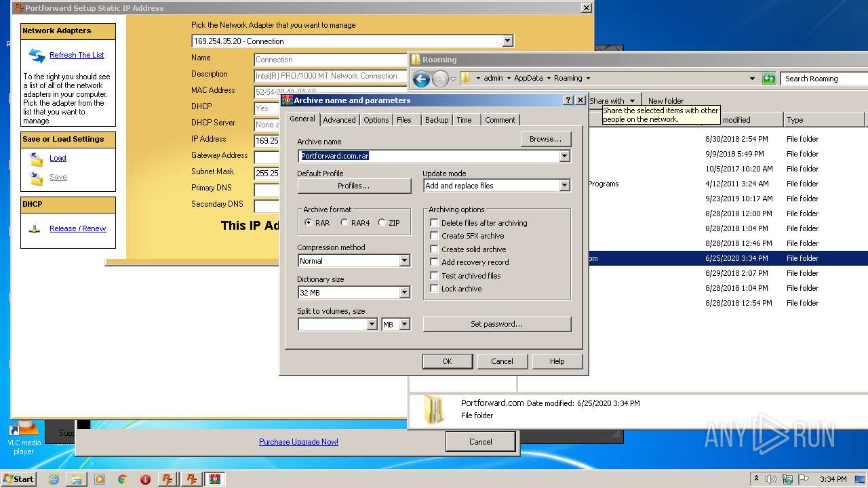This screenshot has width=868, height=488.
Task: Switch to the first Portforward taskbar button
Action: click(x=167, y=479)
